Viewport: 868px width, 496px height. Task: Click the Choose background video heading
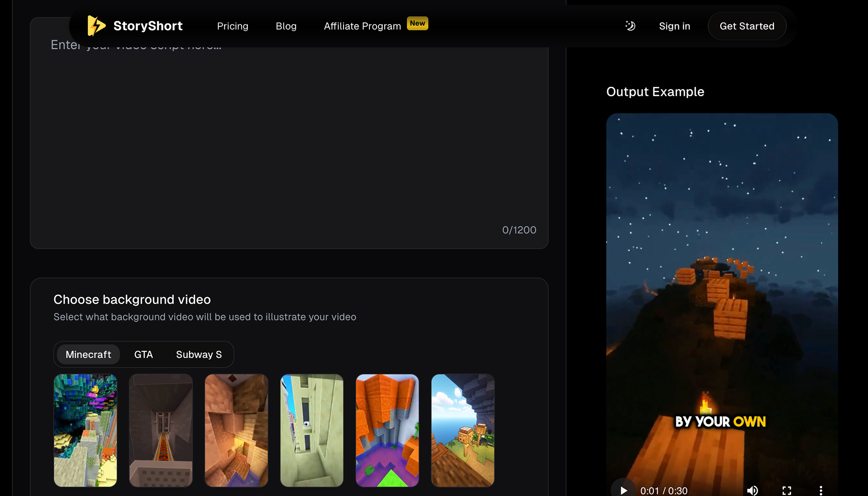pyautogui.click(x=132, y=299)
